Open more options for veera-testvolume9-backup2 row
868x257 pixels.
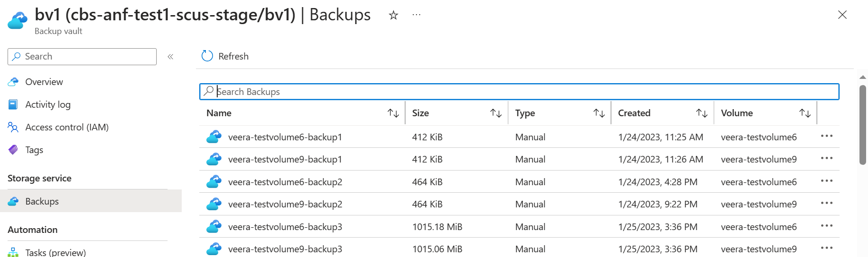[827, 203]
